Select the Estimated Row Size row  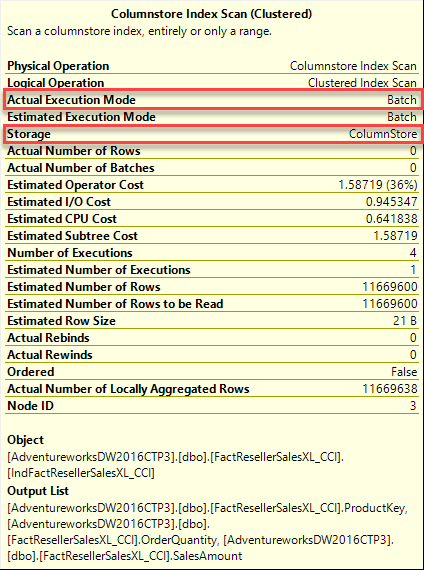(x=212, y=321)
